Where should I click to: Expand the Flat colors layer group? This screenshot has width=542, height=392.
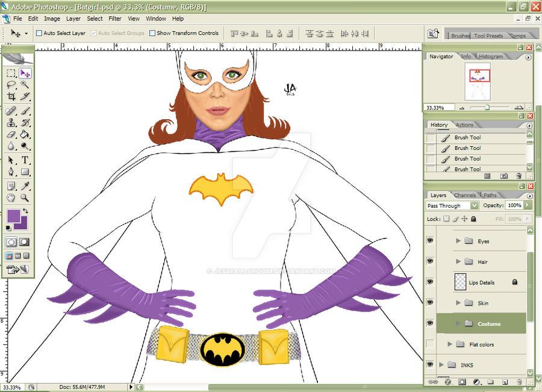coord(450,344)
